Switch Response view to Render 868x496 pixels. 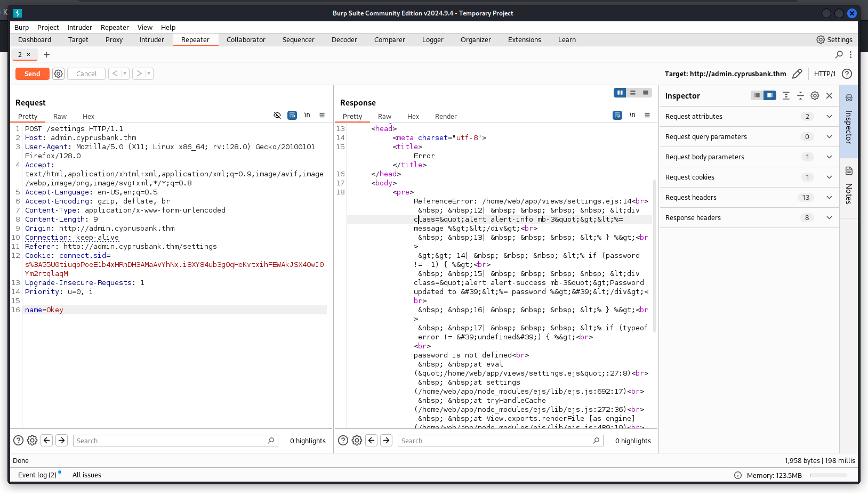click(446, 116)
